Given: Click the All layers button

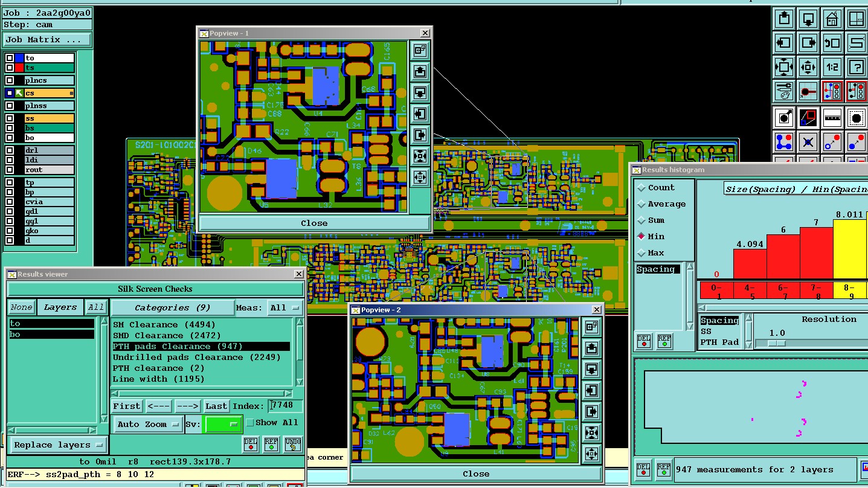Looking at the screenshot, I should (x=96, y=307).
